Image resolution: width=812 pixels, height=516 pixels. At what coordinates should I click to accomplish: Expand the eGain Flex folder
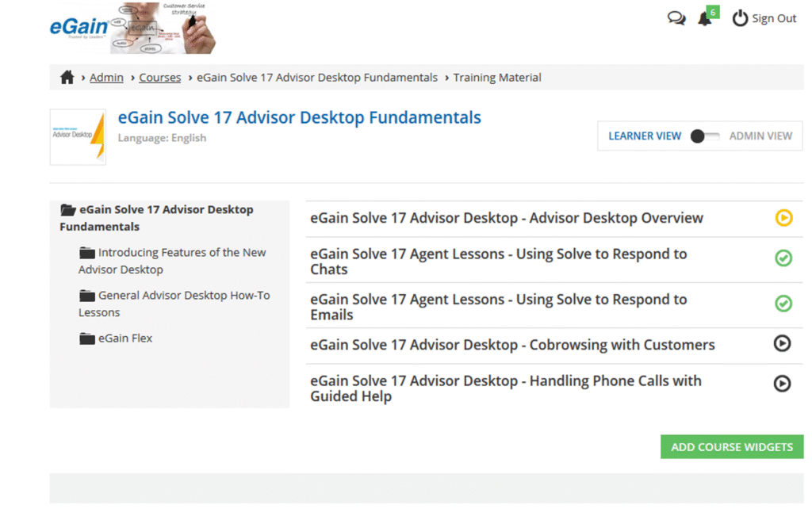pyautogui.click(x=87, y=338)
